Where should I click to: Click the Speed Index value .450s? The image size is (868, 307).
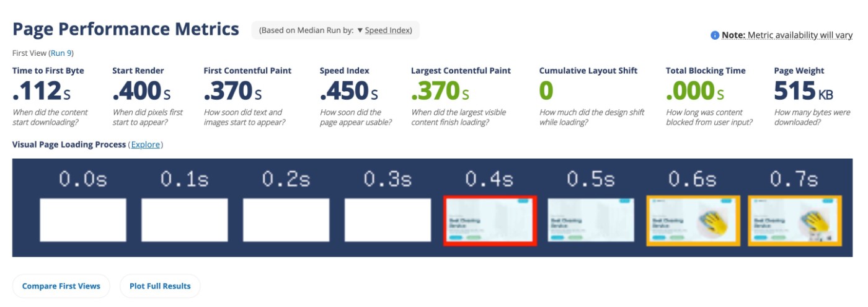click(x=349, y=92)
